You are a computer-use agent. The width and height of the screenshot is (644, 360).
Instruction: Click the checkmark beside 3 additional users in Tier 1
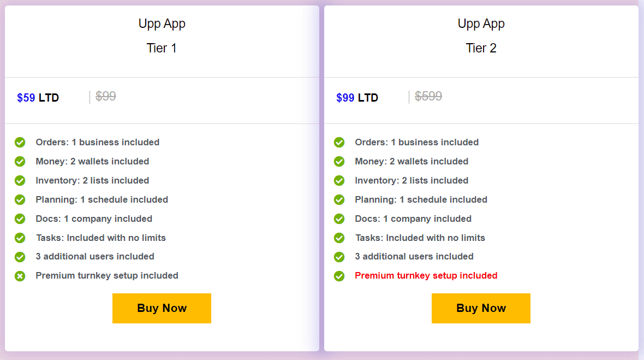click(x=20, y=257)
